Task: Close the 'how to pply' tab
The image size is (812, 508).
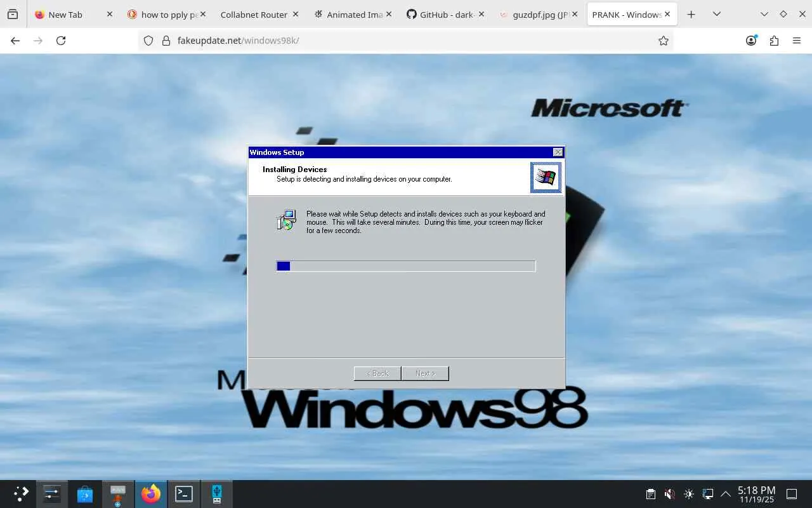Action: click(203, 14)
